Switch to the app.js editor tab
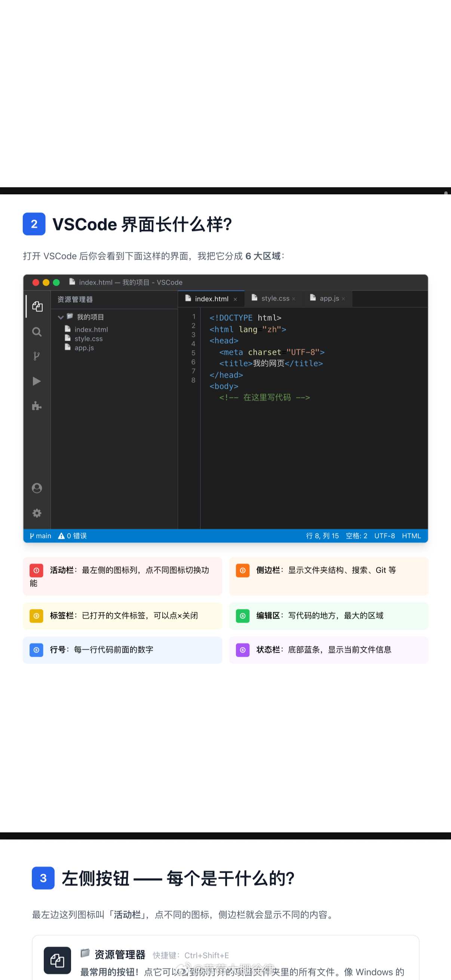451x980 pixels. coord(328,299)
